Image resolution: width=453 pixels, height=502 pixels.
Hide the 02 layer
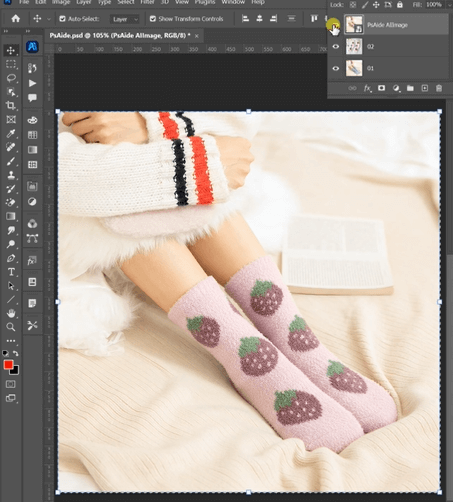coord(336,46)
